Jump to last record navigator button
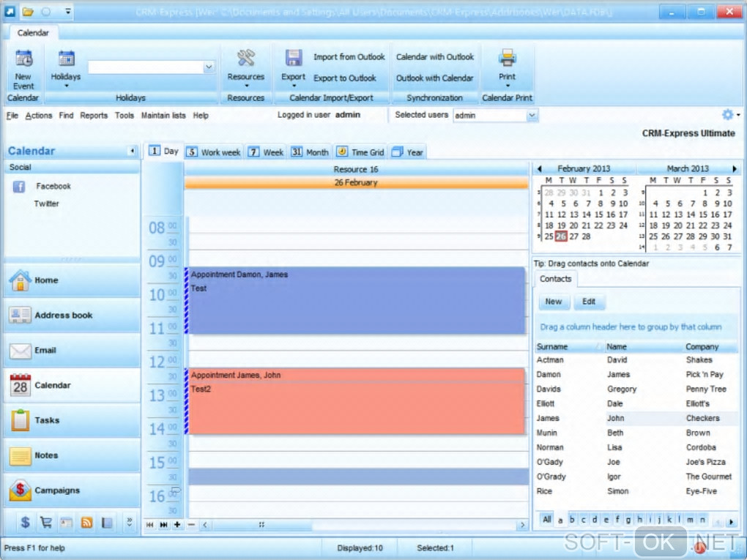 pos(163,525)
